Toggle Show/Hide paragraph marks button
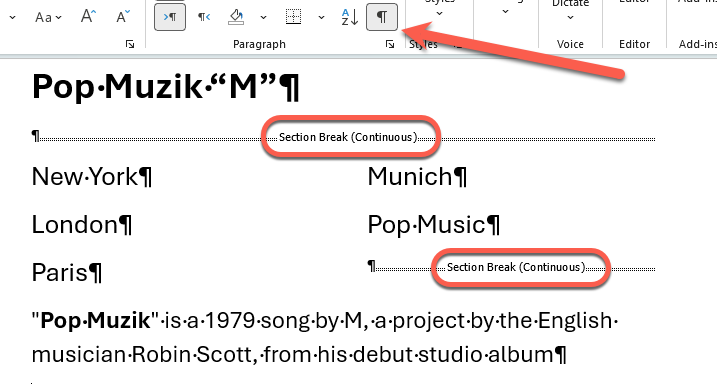The height and width of the screenshot is (384, 717). (x=382, y=17)
